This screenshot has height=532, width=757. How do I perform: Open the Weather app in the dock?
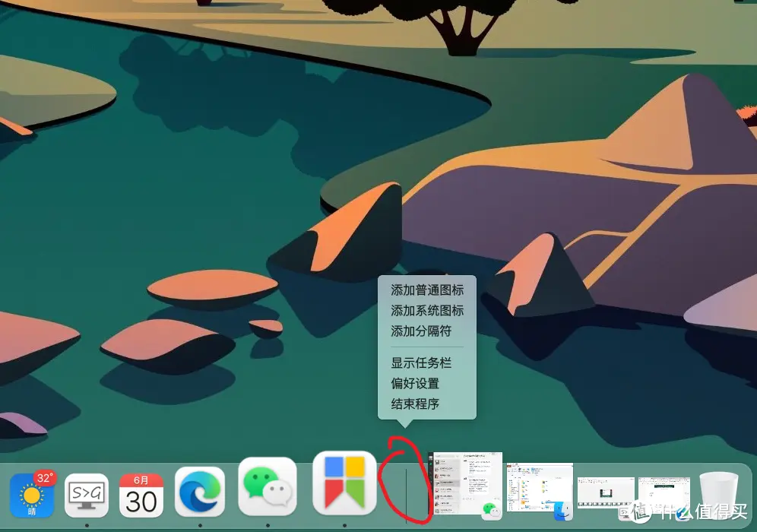click(31, 495)
